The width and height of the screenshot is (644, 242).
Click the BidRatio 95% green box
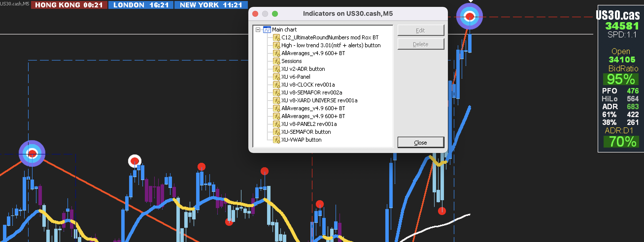point(621,79)
